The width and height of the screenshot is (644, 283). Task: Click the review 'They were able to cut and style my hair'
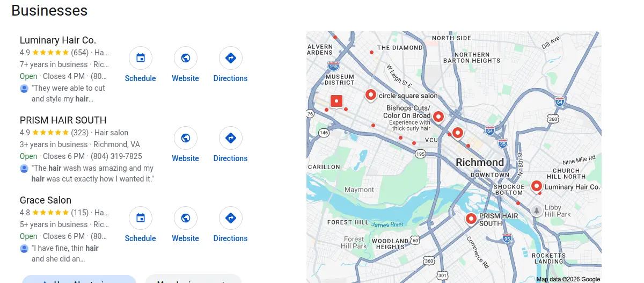click(x=68, y=93)
